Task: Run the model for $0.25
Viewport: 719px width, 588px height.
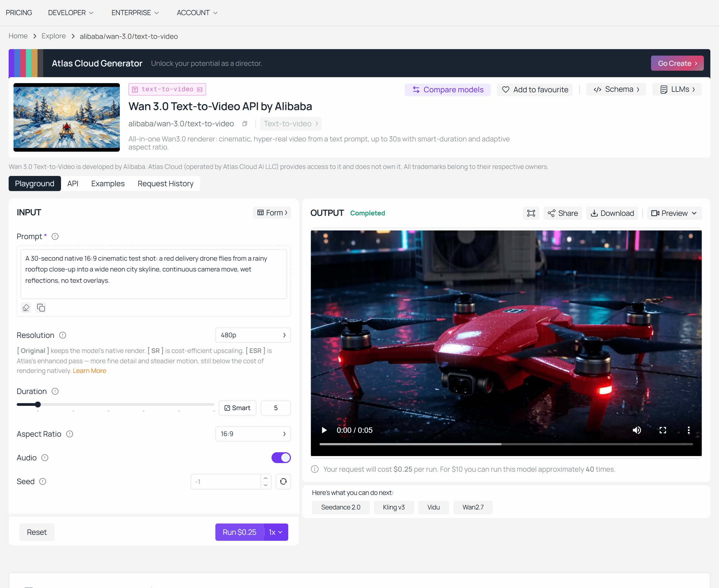Action: point(239,532)
